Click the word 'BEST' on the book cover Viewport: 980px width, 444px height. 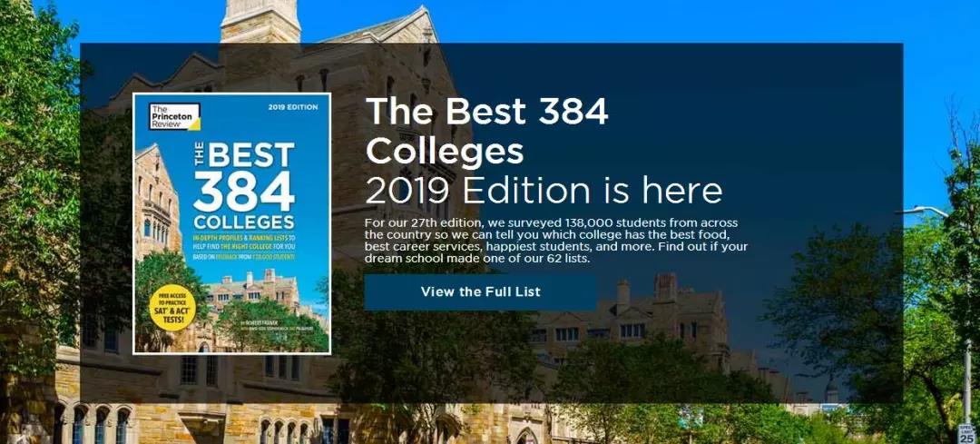(250, 154)
